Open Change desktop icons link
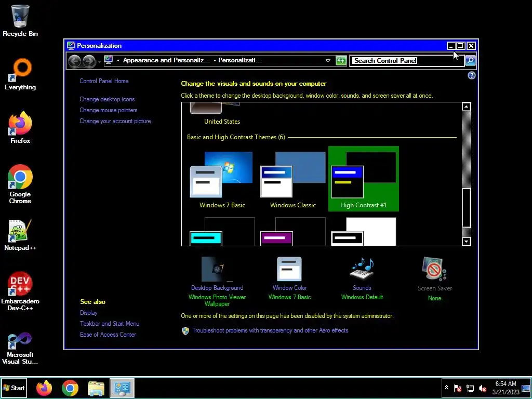The image size is (532, 399). click(x=107, y=99)
